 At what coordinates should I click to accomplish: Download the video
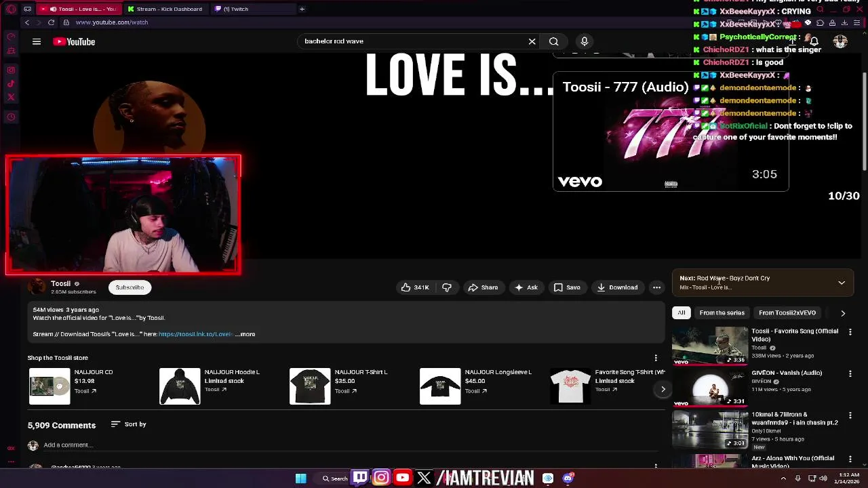tap(617, 287)
